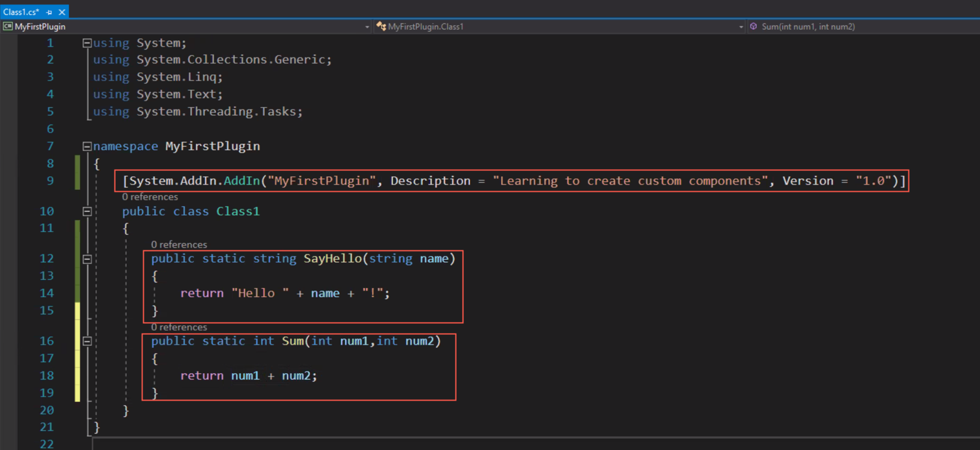Click the string "Learning to create custom components"
Screen dimensions: 980x450
coord(630,181)
